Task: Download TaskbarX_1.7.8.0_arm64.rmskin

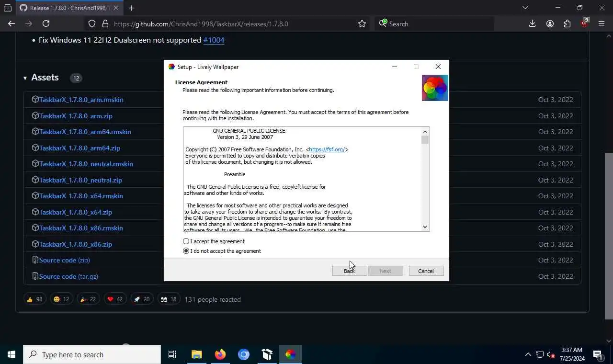Action: 85,132
